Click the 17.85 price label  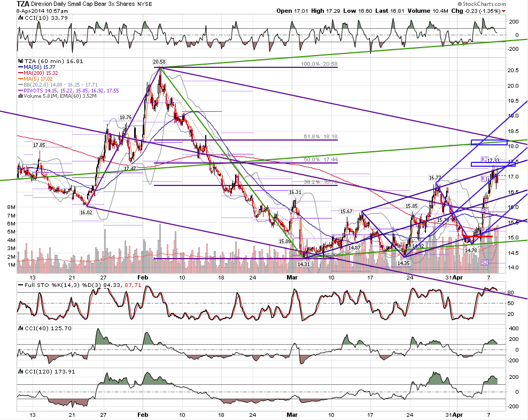click(39, 145)
